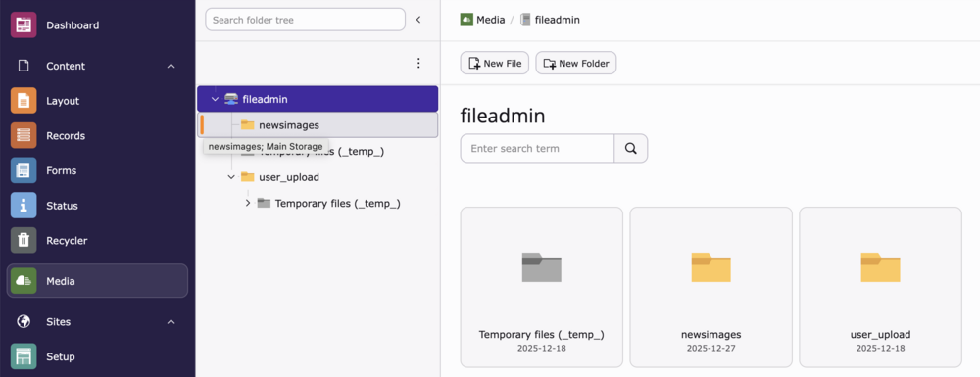Click the Media module icon
The image size is (980, 377).
tap(24, 281)
